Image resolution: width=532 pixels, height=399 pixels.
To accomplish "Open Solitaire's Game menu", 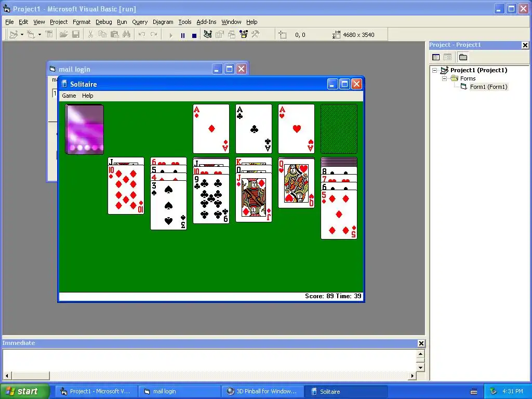I will (69, 96).
